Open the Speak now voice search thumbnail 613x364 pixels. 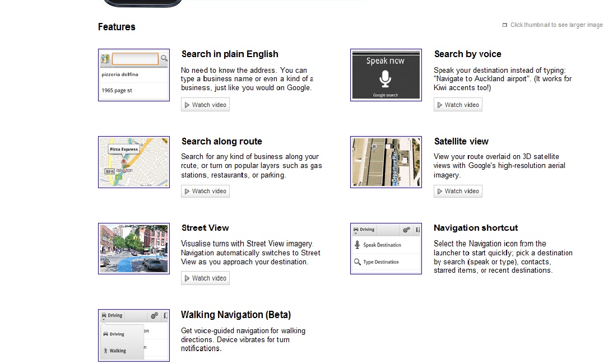386,75
